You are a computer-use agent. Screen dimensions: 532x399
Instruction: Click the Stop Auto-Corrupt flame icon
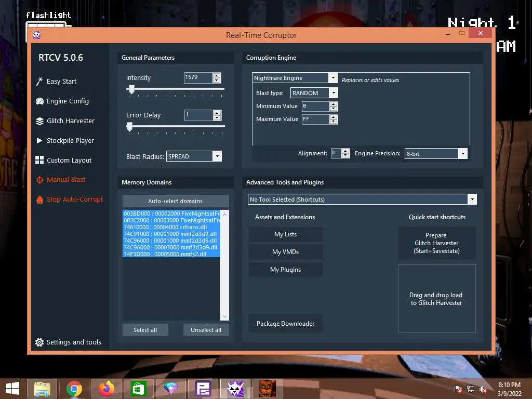(x=39, y=199)
